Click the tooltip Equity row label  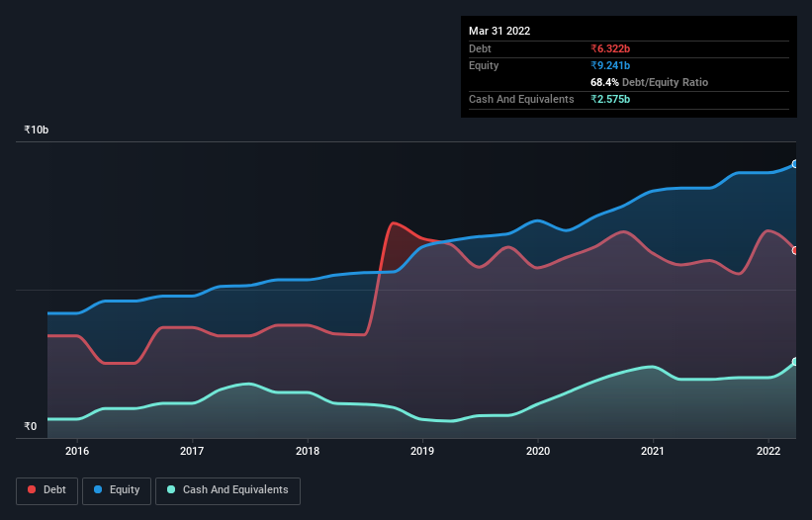[484, 65]
